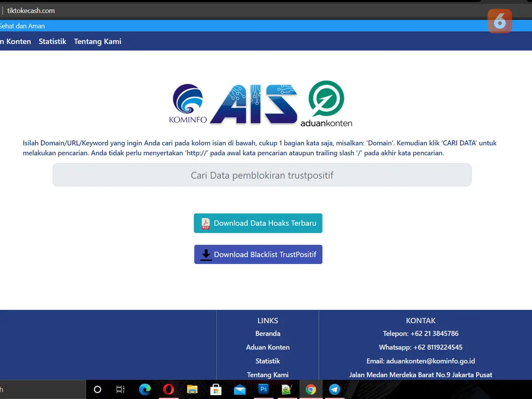Open Microsoft Store from the taskbar
532x399 pixels.
tap(216, 390)
